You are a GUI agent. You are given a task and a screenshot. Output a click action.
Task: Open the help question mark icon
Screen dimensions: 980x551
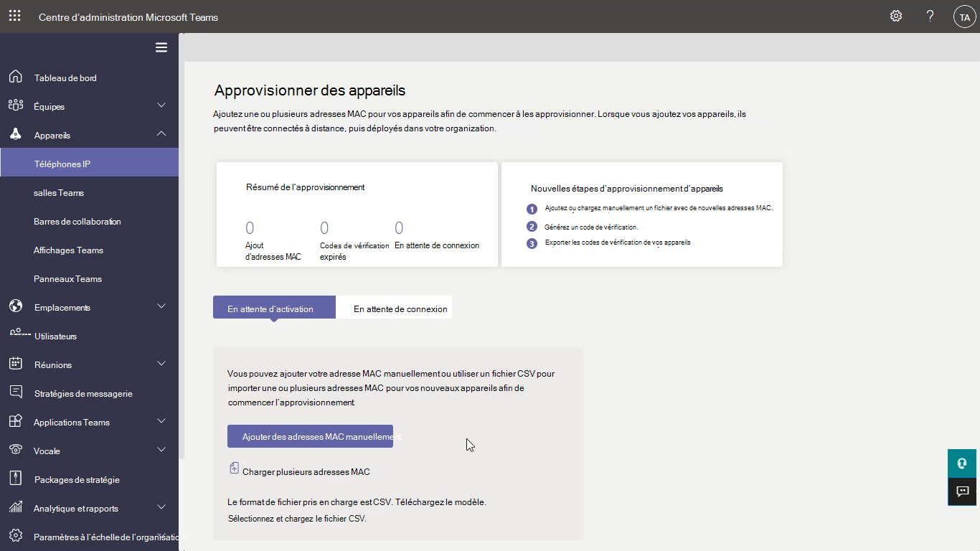pos(930,16)
